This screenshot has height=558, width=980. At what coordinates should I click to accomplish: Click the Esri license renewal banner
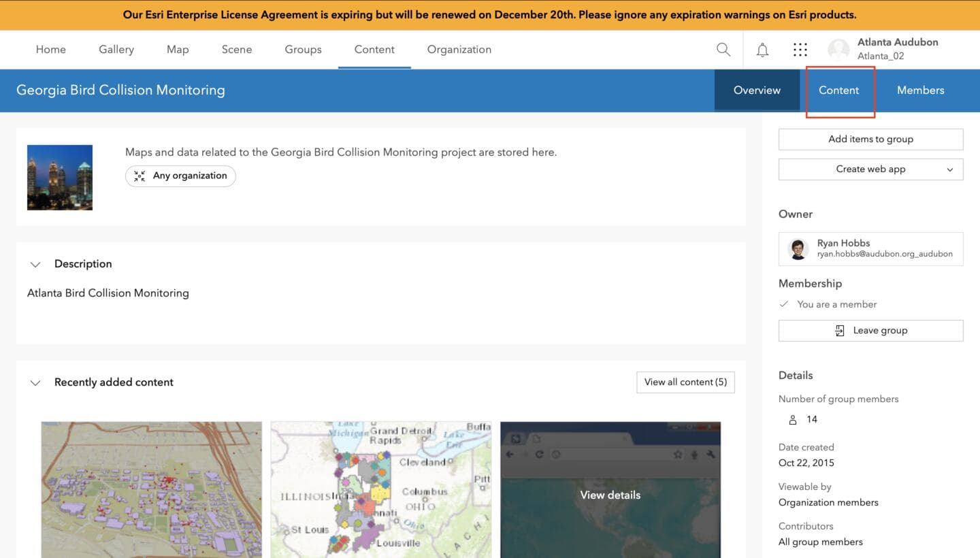click(490, 15)
